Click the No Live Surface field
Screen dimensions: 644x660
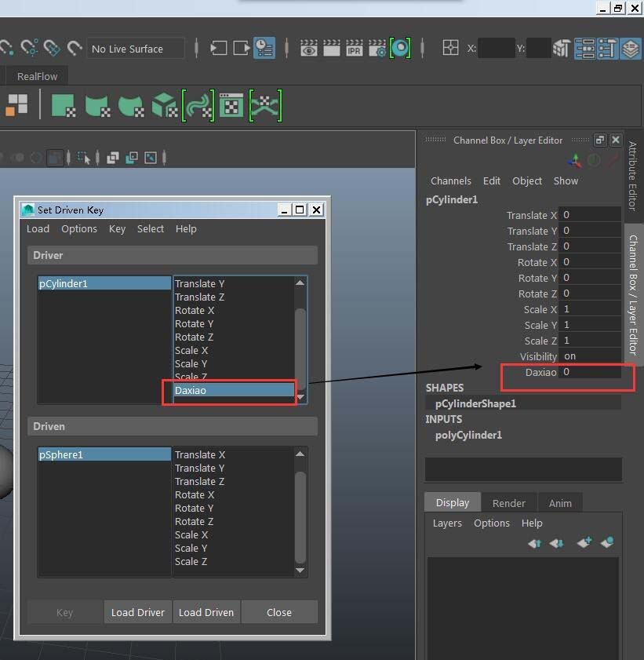(x=136, y=49)
